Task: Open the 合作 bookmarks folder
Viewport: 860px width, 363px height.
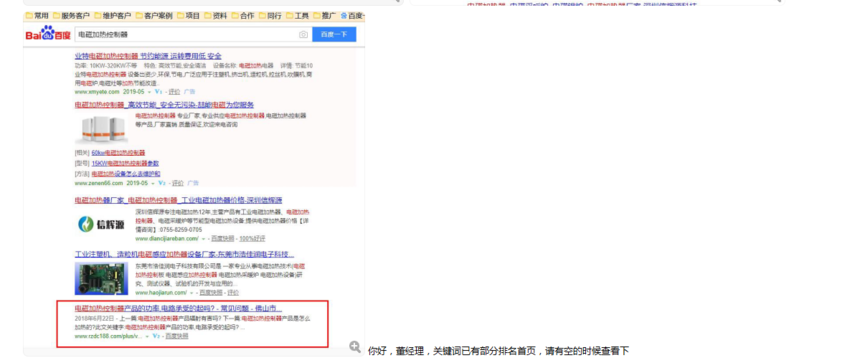Action: tap(243, 16)
